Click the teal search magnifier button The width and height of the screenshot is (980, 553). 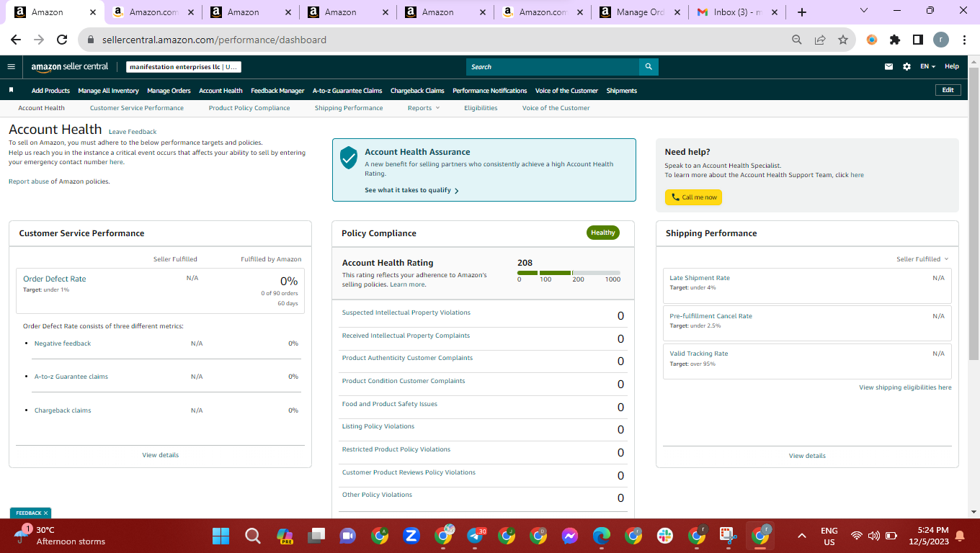tap(649, 67)
